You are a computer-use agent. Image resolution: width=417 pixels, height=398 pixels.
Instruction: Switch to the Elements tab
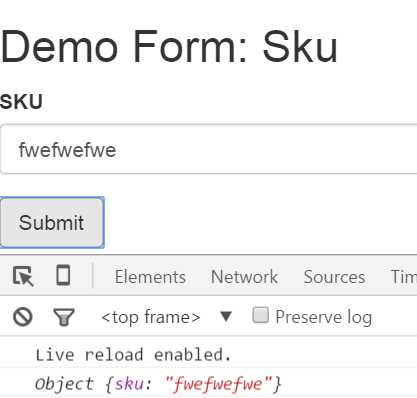(x=150, y=277)
